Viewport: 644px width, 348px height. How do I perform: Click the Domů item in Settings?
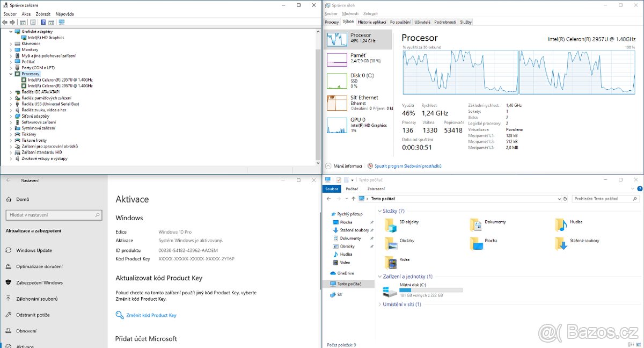click(23, 199)
